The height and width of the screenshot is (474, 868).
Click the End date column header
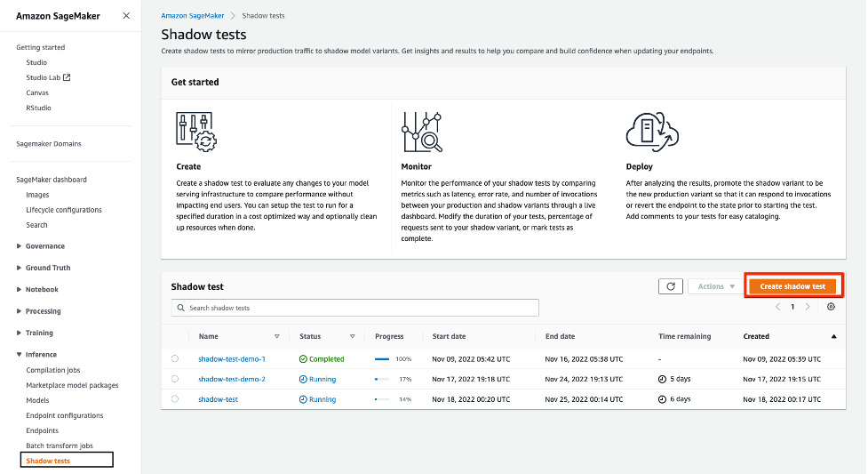click(x=561, y=336)
